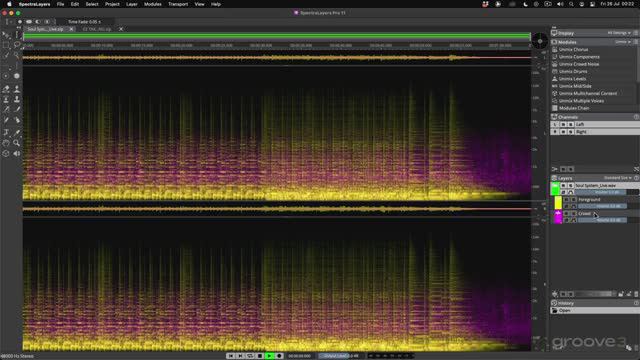Open the History panel options icon

(636, 303)
